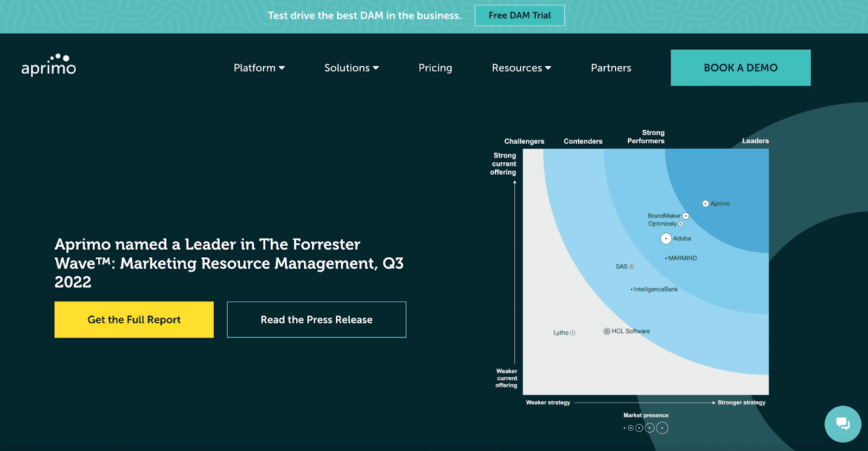Click the Adobe marker on the chart
The width and height of the screenshot is (868, 451).
(666, 238)
